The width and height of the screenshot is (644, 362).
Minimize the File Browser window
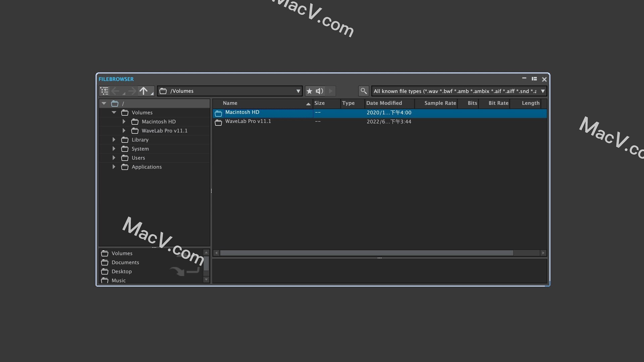524,78
